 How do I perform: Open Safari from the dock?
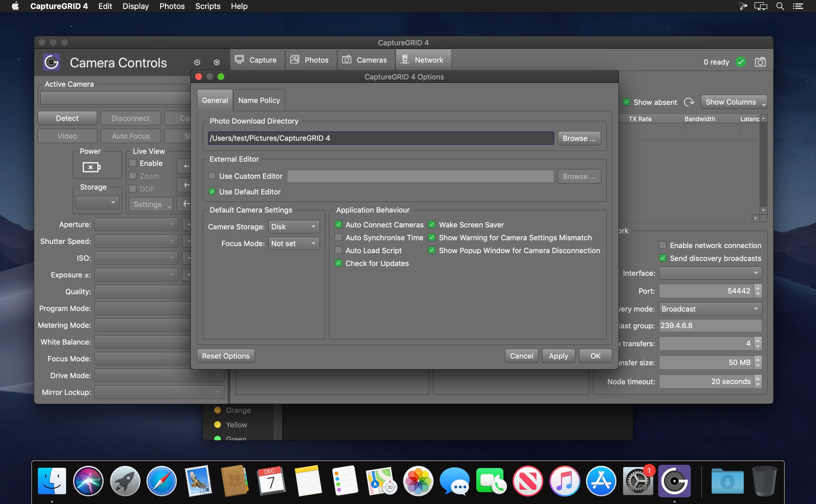tap(162, 481)
